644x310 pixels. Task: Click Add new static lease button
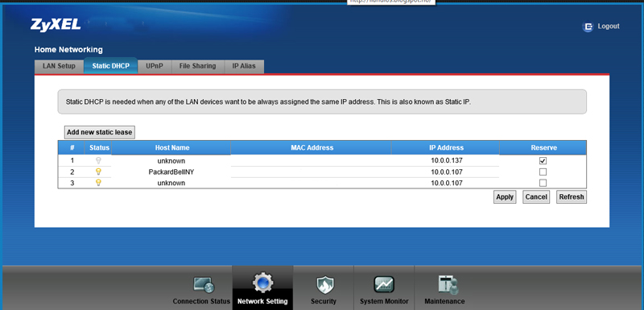(x=99, y=132)
